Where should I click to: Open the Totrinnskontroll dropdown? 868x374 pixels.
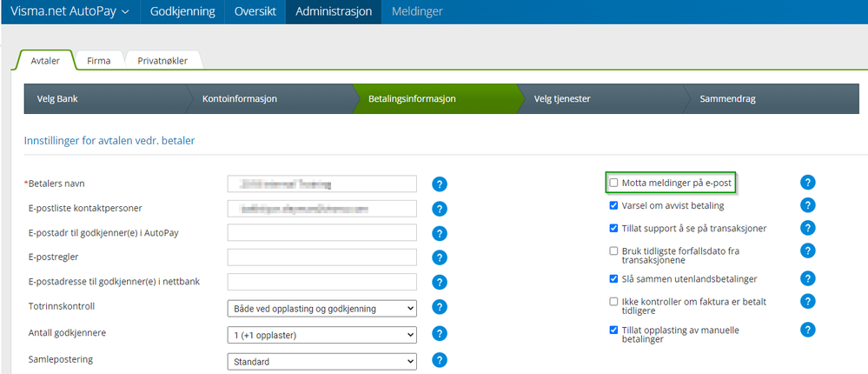(x=321, y=309)
